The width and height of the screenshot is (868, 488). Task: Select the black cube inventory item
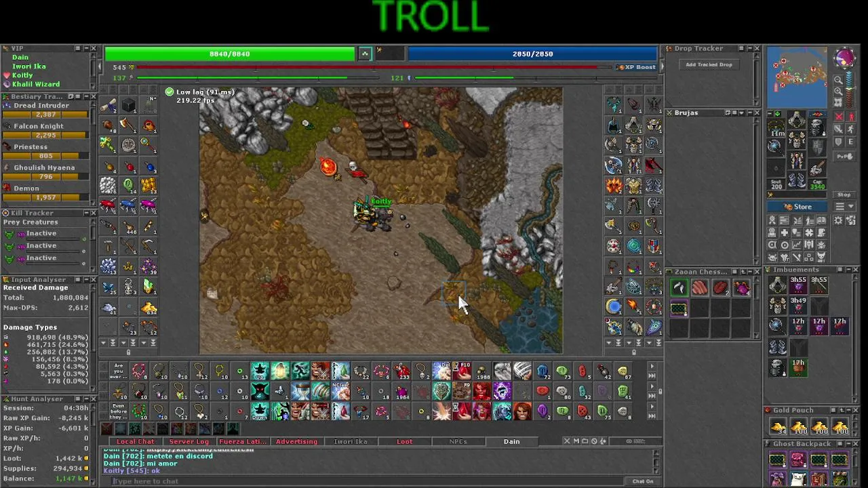[129, 105]
